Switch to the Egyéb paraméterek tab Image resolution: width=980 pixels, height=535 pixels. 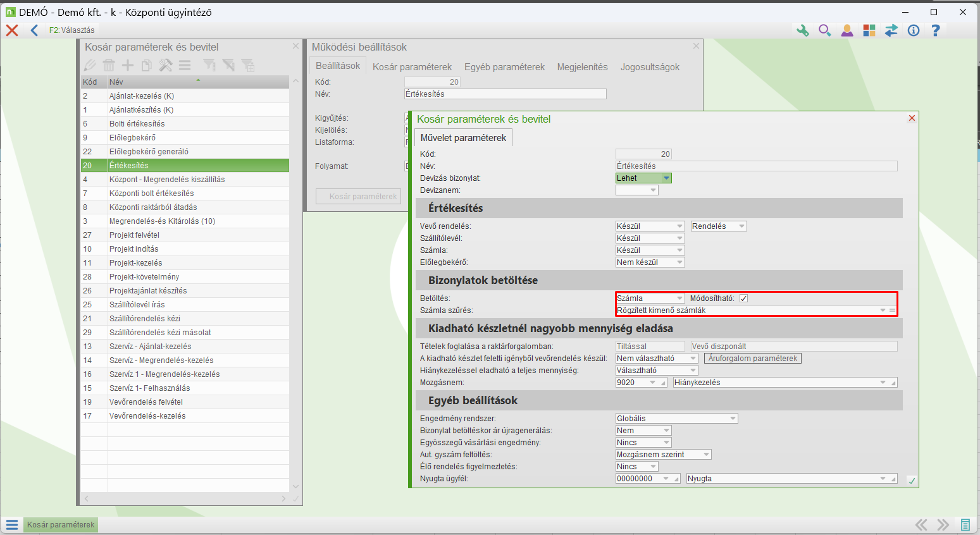[x=504, y=67]
